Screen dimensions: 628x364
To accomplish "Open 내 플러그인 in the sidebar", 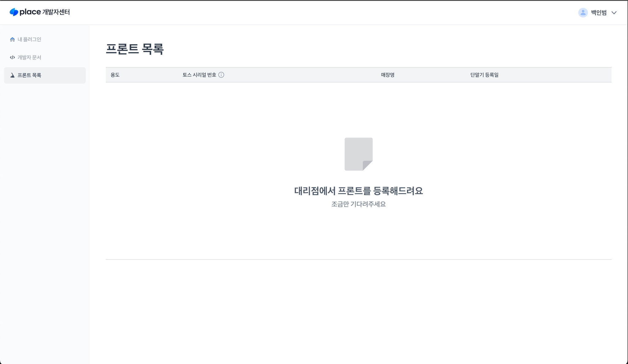I will (29, 40).
